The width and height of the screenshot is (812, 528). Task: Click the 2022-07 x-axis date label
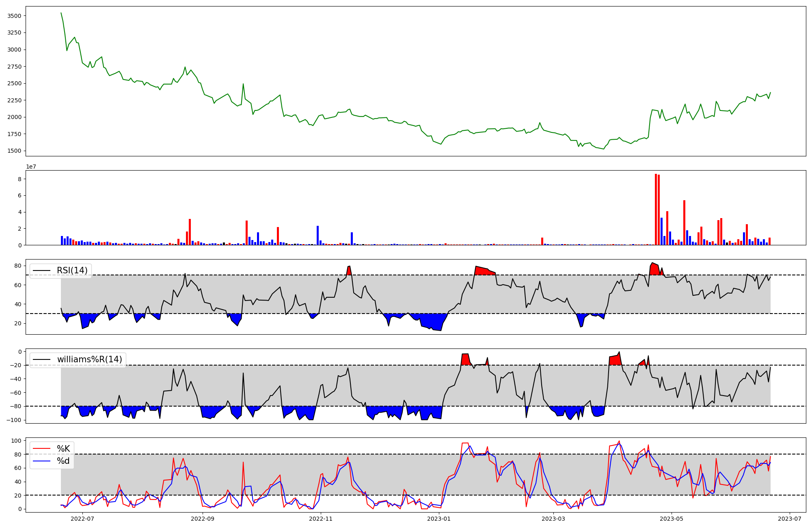pyautogui.click(x=82, y=519)
